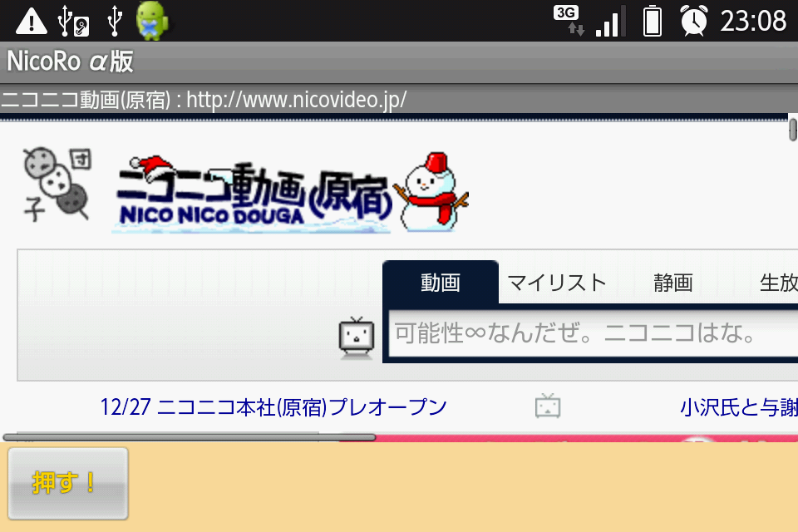Image resolution: width=798 pixels, height=532 pixels.
Task: Switch to the マイリスト tab
Action: tap(557, 283)
